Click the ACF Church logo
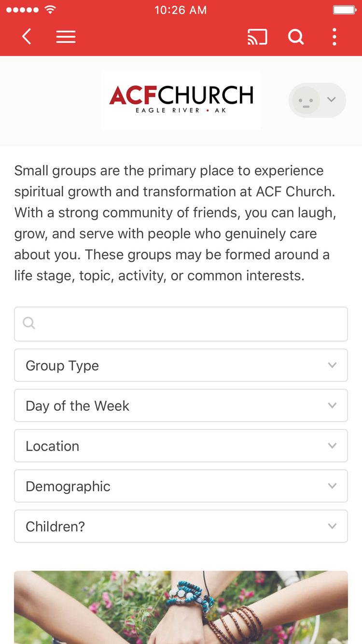The width and height of the screenshot is (362, 644). point(181,100)
